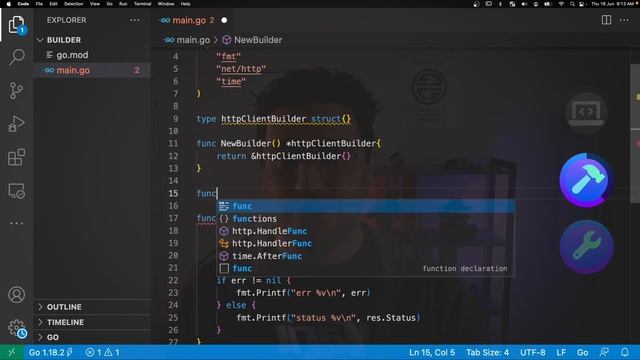This screenshot has height=360, width=640.
Task: Open the File menu
Action: pyautogui.click(x=39, y=4)
